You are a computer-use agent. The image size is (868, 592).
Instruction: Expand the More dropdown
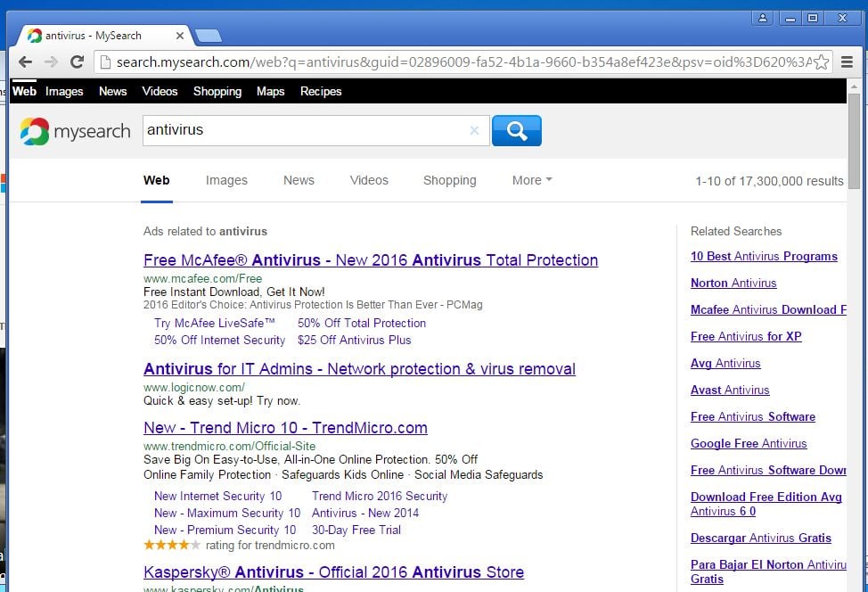[532, 180]
